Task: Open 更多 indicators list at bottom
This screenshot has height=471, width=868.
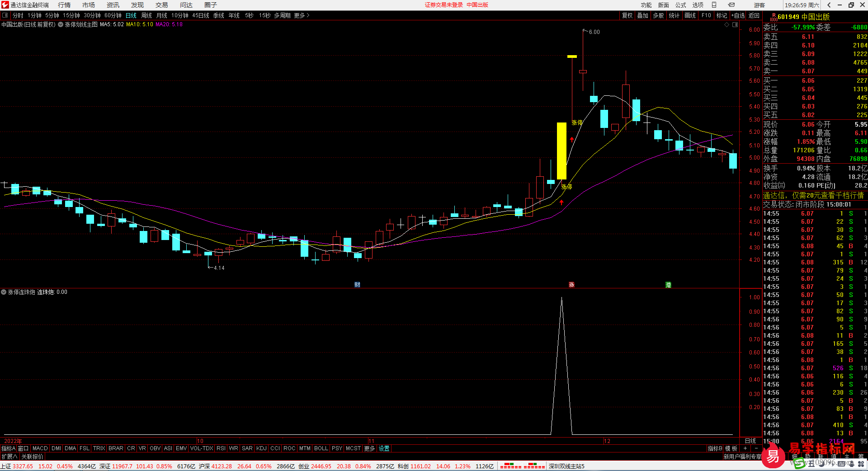Action: [x=369, y=448]
